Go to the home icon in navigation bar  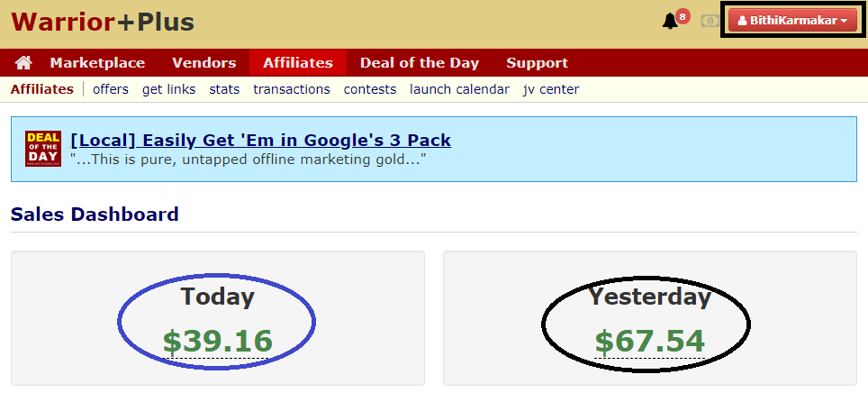[23, 62]
